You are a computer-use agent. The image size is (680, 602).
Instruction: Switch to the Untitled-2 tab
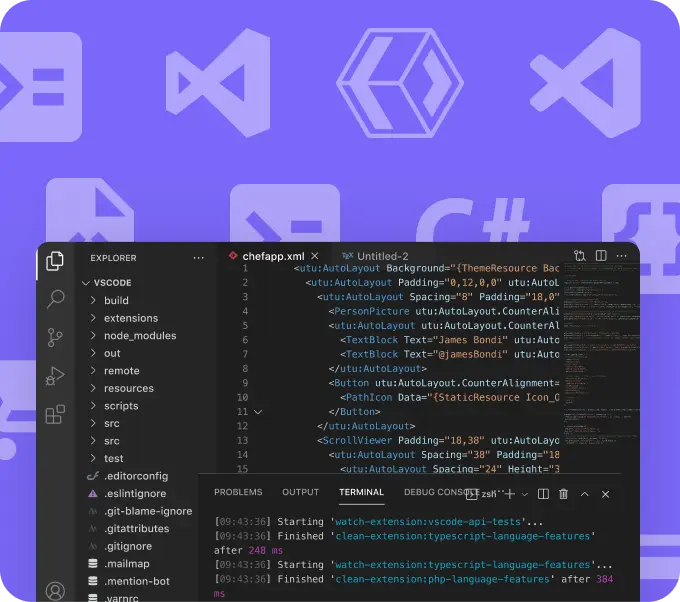coord(375,256)
